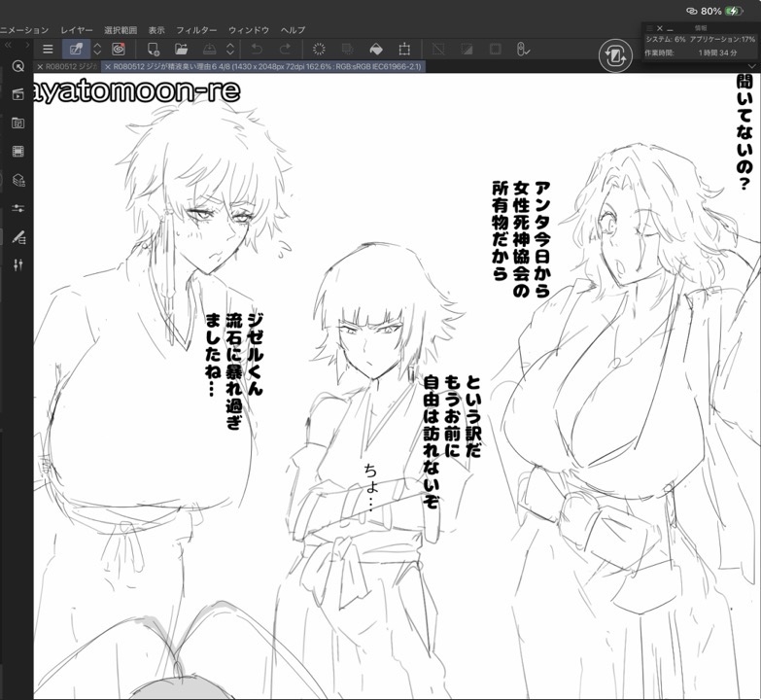Toggle the Show Selection Border icon
The image size is (761, 700).
[x=495, y=49]
